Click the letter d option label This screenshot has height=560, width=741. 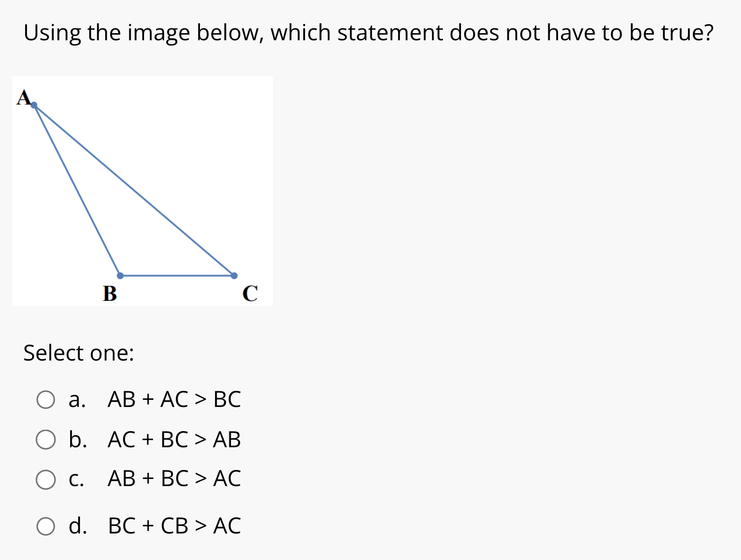coord(78,526)
